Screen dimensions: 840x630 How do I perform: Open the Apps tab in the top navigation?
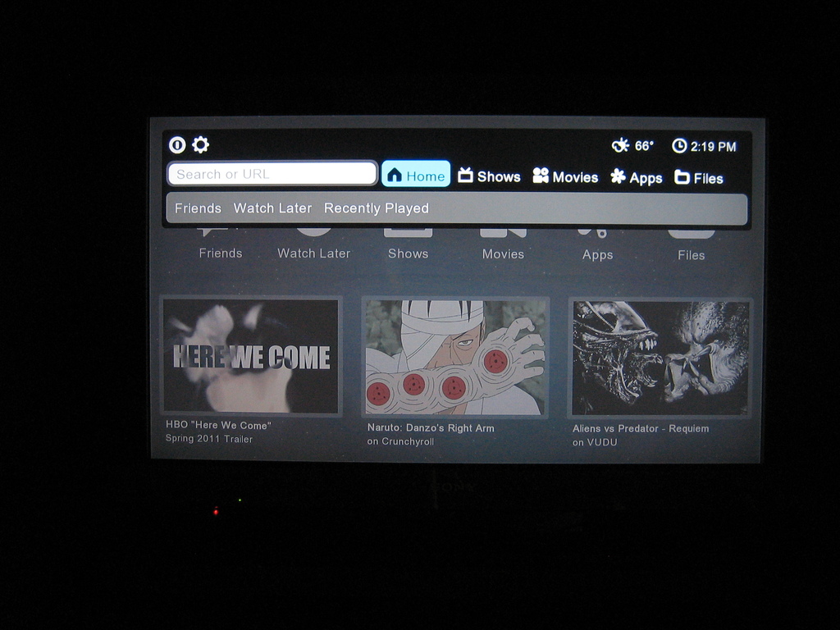(x=637, y=177)
